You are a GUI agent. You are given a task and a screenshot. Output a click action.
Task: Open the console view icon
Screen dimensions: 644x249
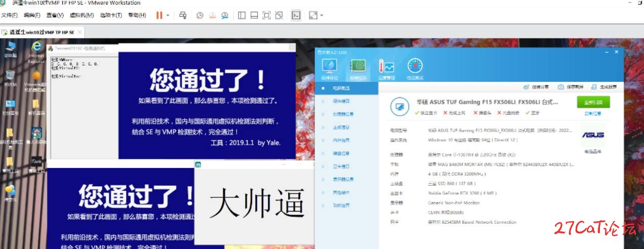pos(297,15)
